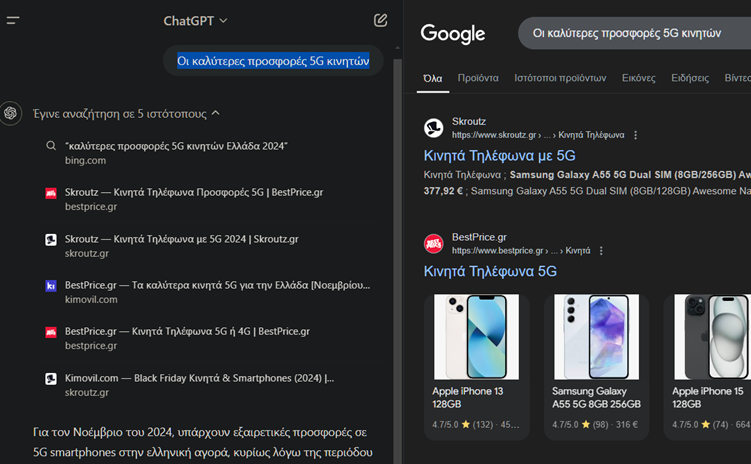Screen dimensions: 751x464
Task: Click the 'BestPrice.gr' site name in Google result
Action: 479,238
